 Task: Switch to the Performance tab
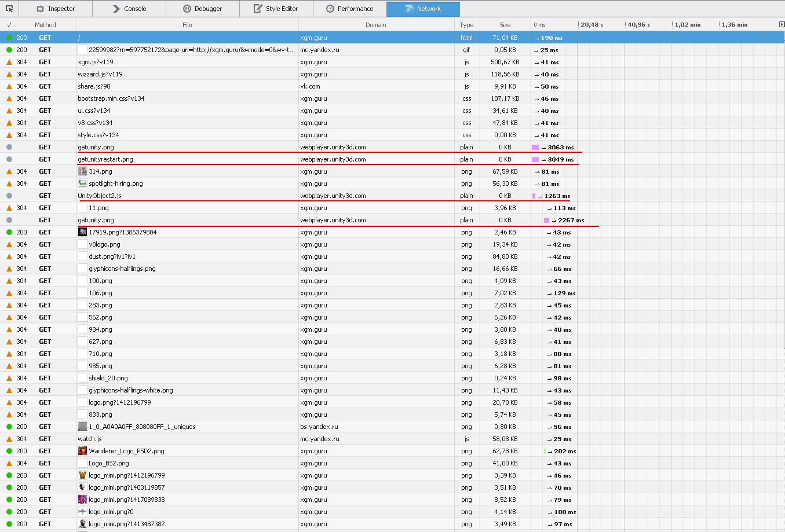click(x=350, y=9)
